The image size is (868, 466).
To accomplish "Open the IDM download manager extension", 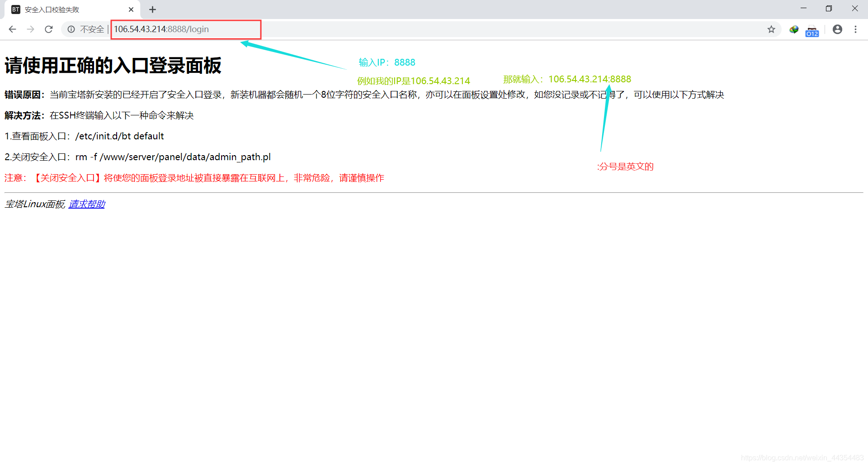I will [794, 29].
